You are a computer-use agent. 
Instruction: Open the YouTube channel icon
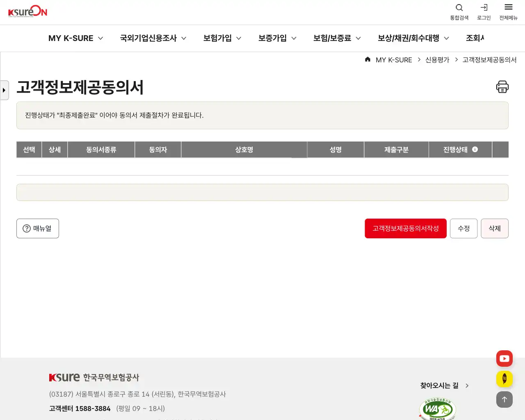click(x=504, y=358)
